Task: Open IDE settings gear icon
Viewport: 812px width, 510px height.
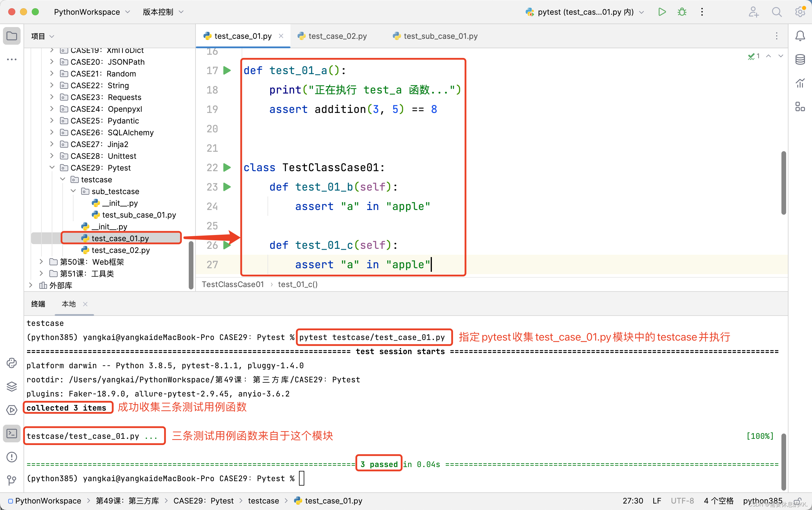Action: click(800, 12)
